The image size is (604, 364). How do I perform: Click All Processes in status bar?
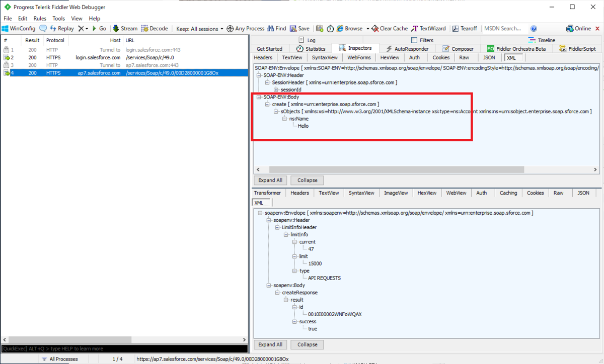coord(59,359)
